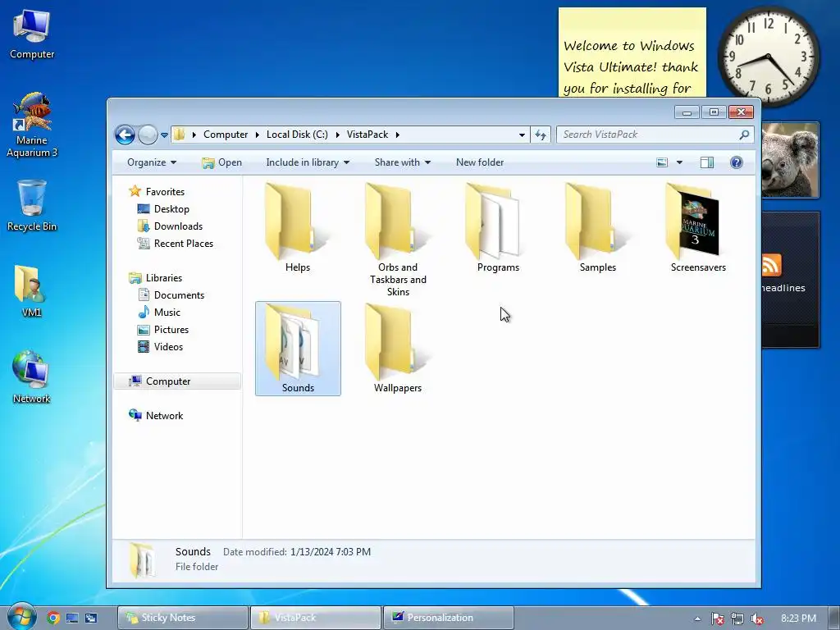
Task: Select the VM1 desktop folder
Action: pos(32,291)
